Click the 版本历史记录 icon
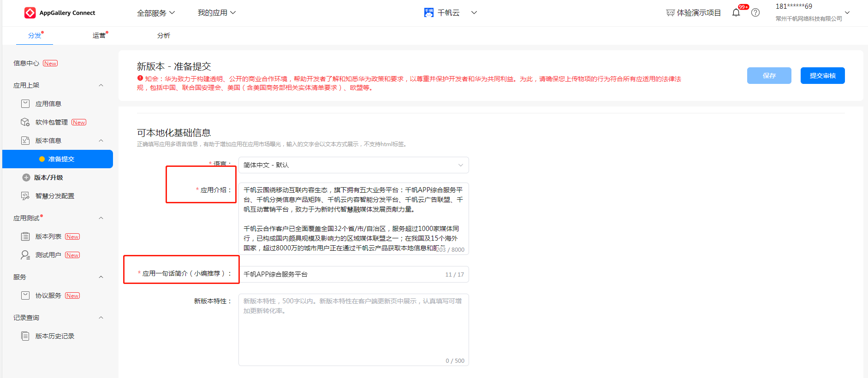Viewport: 868px width, 378px height. point(25,336)
